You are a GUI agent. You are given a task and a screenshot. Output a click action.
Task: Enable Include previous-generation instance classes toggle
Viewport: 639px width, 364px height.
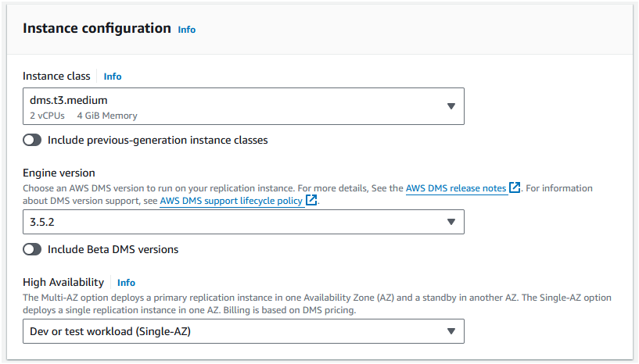point(32,140)
